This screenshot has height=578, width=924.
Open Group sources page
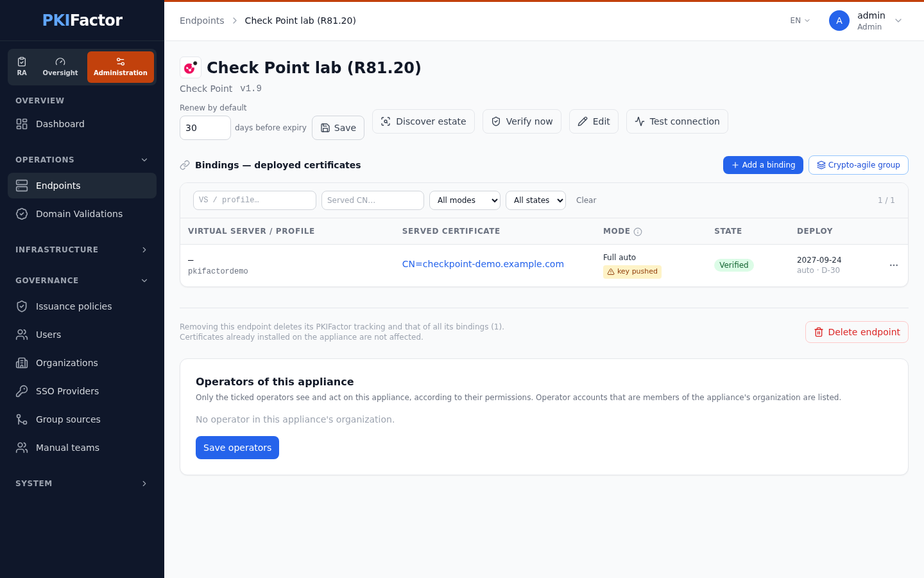pos(82,419)
